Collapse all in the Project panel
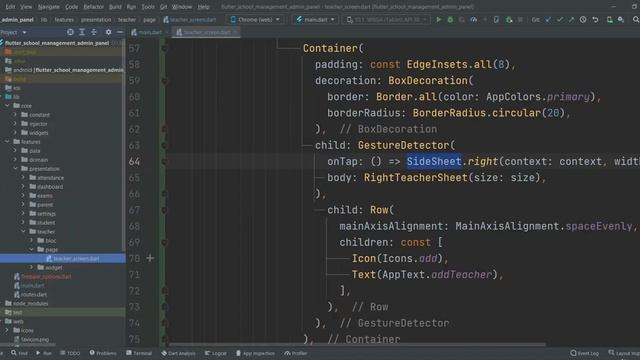The width and height of the screenshot is (640, 360). pos(94,32)
